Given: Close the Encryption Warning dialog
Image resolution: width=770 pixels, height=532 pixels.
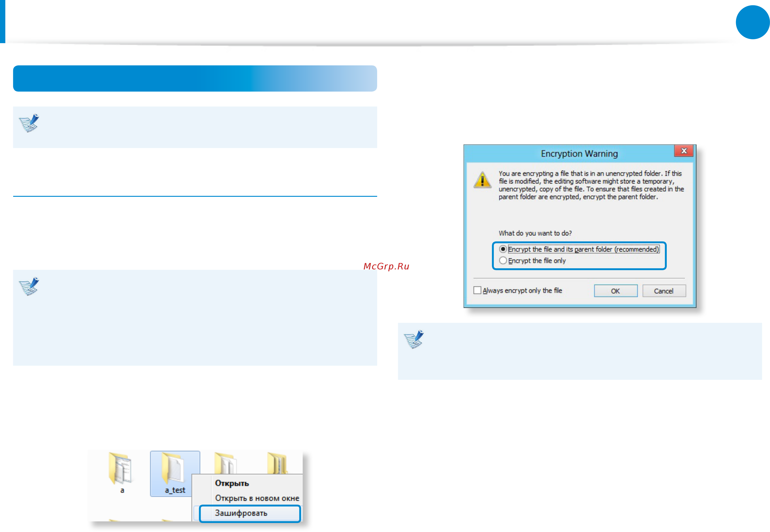Looking at the screenshot, I should 684,151.
